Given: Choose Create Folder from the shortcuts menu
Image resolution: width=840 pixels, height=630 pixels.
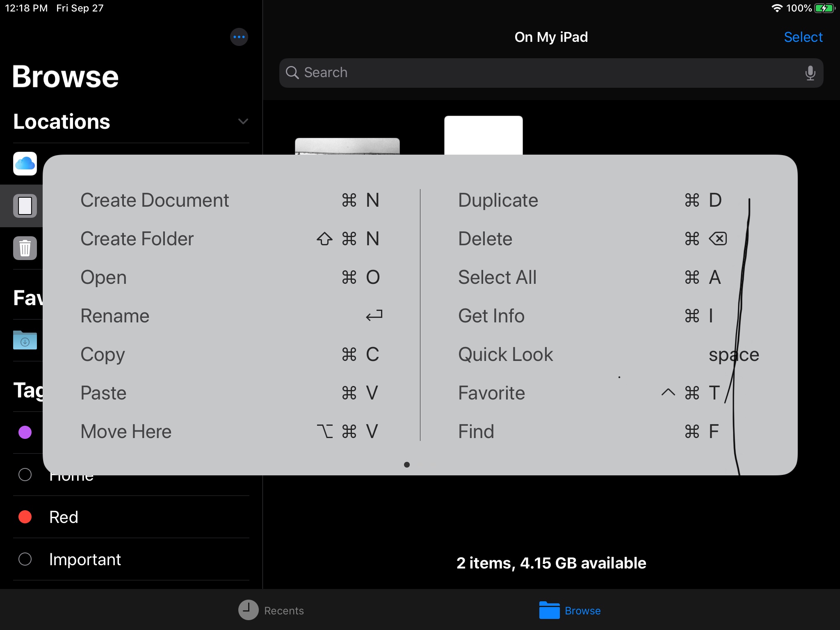Looking at the screenshot, I should [x=137, y=239].
